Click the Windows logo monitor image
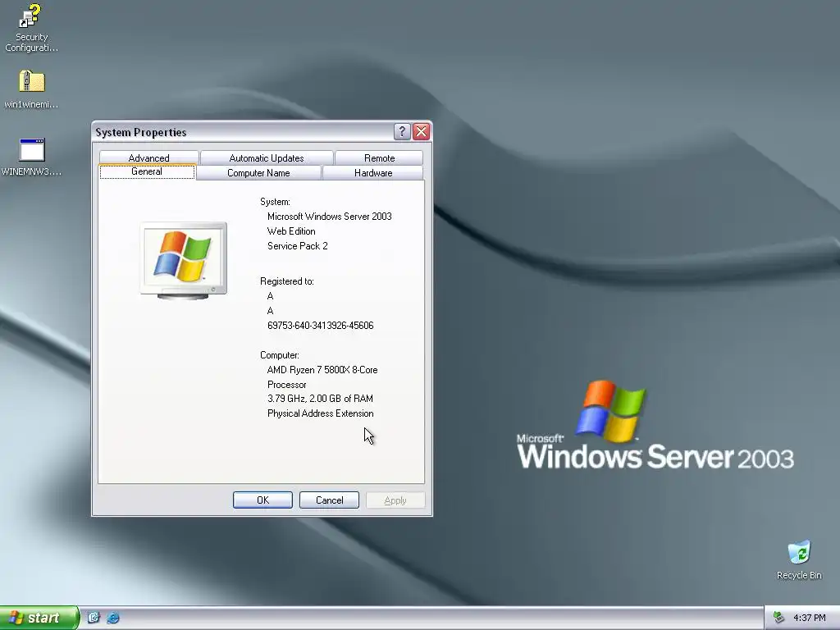The image size is (840, 630). [x=183, y=260]
